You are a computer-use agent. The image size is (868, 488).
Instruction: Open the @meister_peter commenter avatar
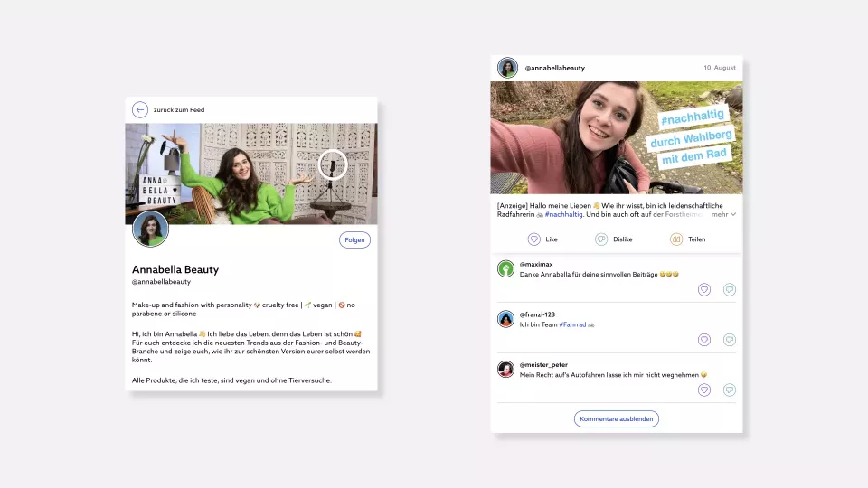[506, 369]
